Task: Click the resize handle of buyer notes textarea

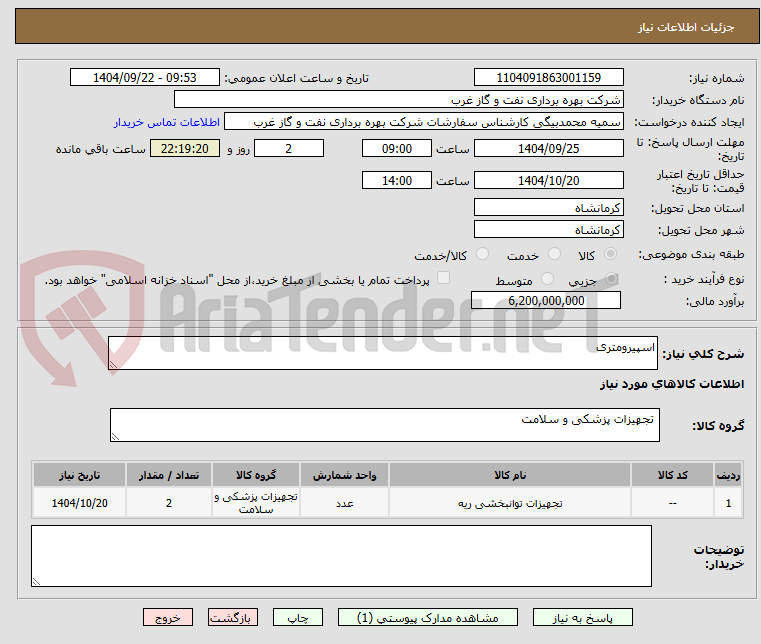Action: 36,581
